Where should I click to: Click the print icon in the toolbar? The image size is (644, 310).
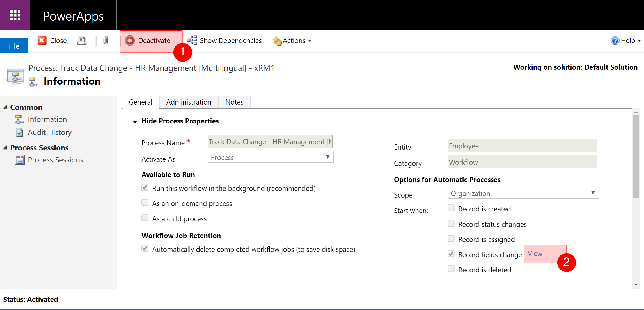(82, 41)
